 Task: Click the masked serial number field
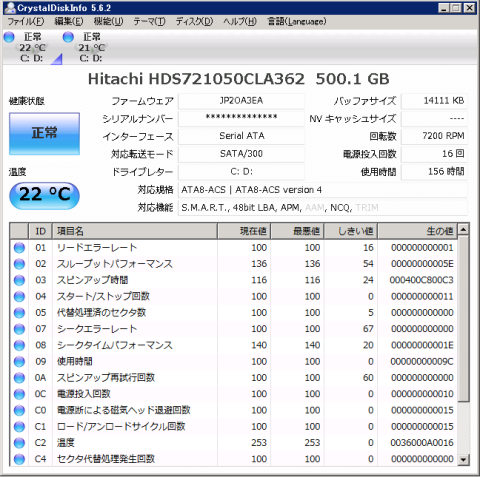[241, 118]
